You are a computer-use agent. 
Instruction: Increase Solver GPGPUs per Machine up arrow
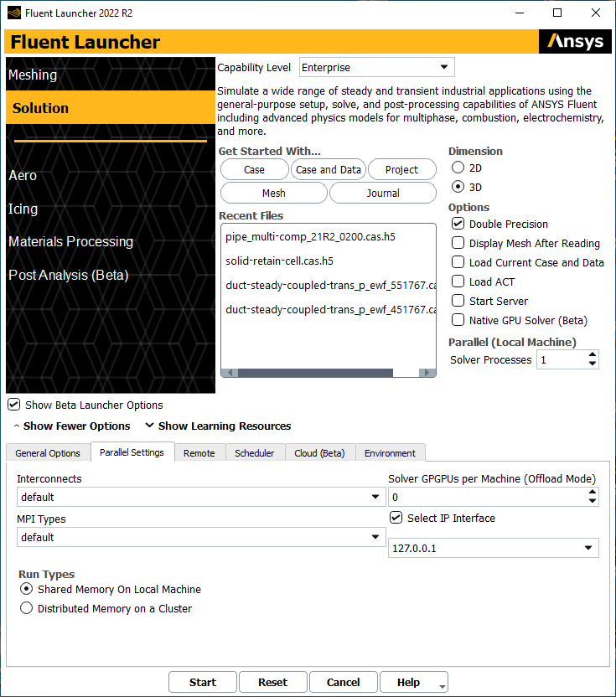click(592, 493)
